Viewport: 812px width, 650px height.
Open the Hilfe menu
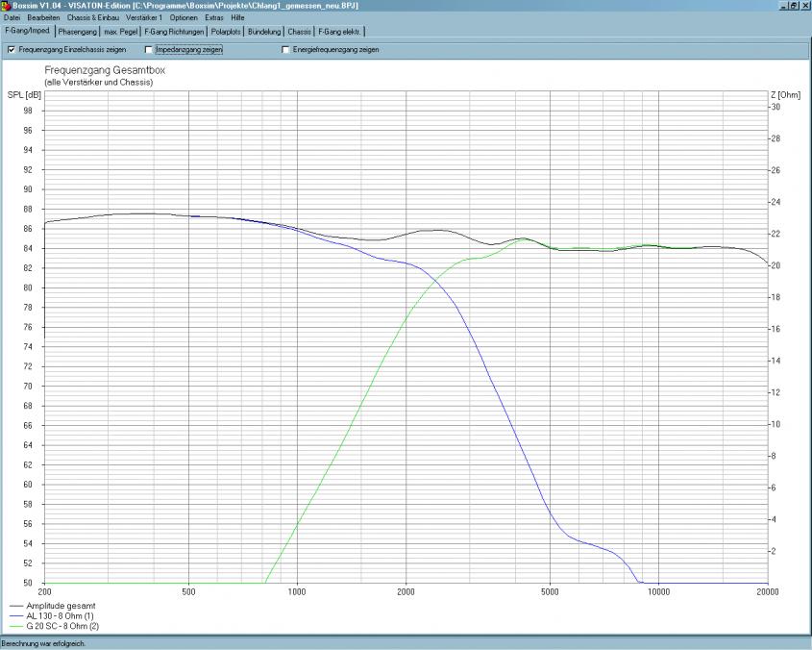tap(238, 18)
